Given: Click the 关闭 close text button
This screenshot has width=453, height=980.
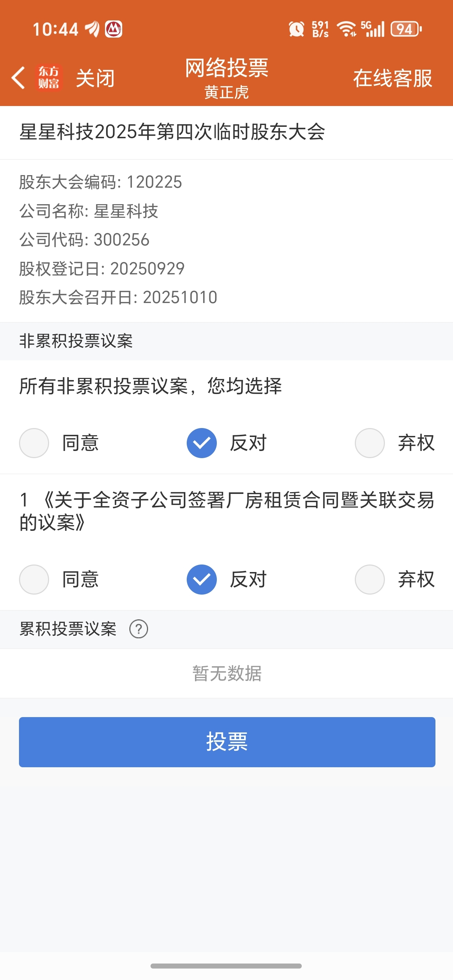Looking at the screenshot, I should click(x=95, y=78).
